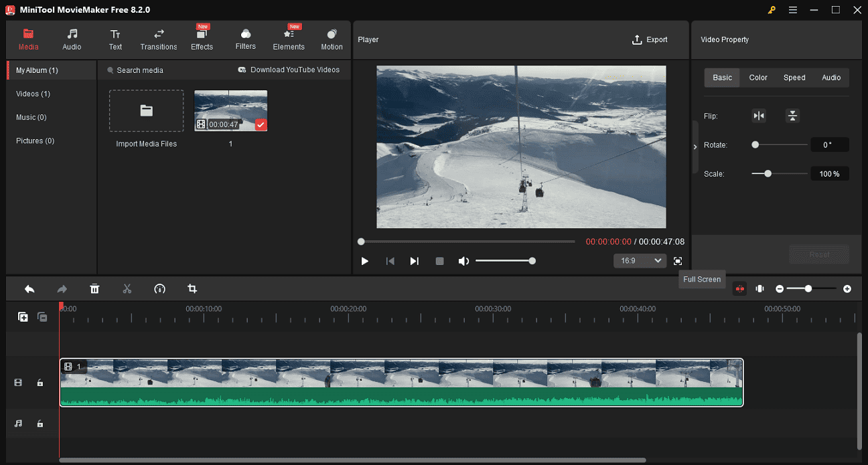Image resolution: width=868 pixels, height=465 pixels.
Task: Select the 00:00:47 video thumbnail
Action: tap(230, 110)
